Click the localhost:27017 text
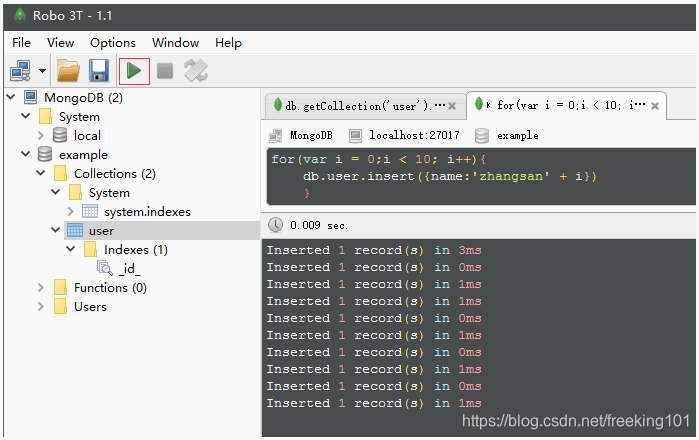This screenshot has width=699, height=440. (414, 135)
